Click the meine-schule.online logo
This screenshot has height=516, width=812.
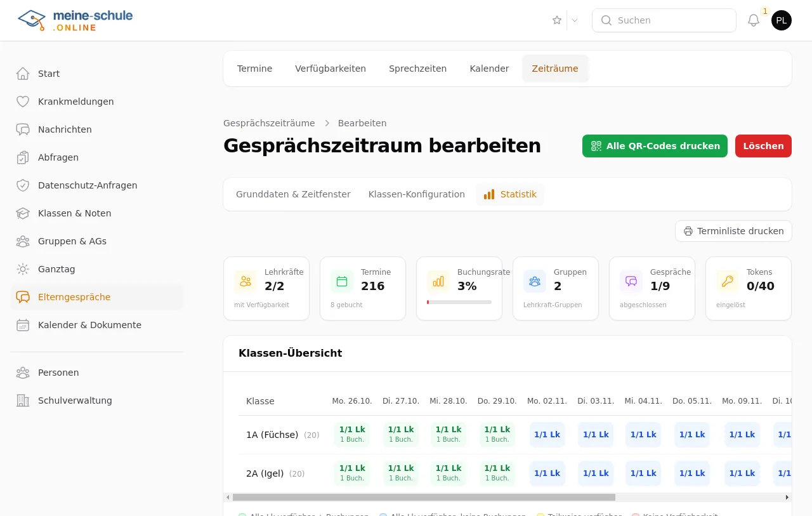pyautogui.click(x=75, y=20)
